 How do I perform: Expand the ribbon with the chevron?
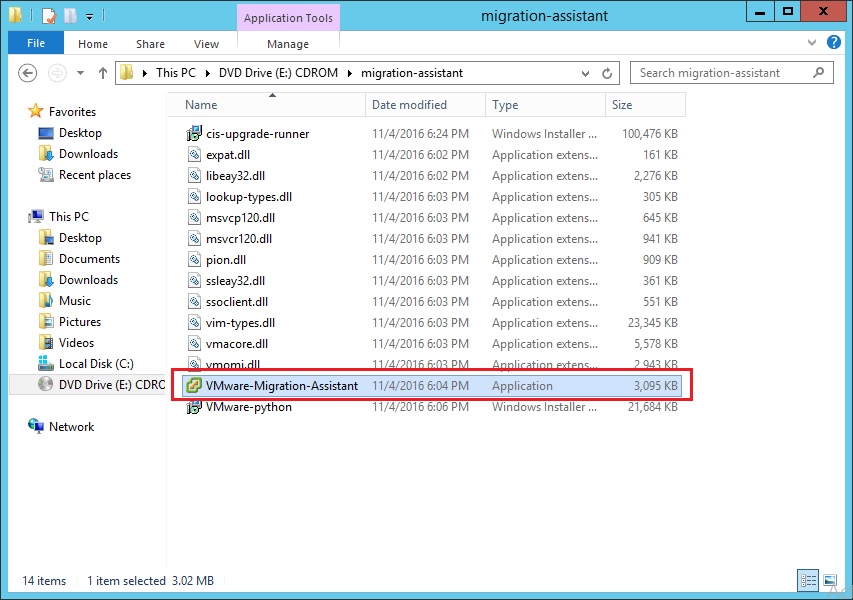click(x=812, y=42)
